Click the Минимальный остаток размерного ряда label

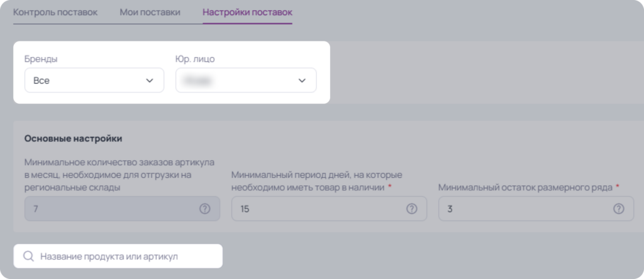[526, 187]
